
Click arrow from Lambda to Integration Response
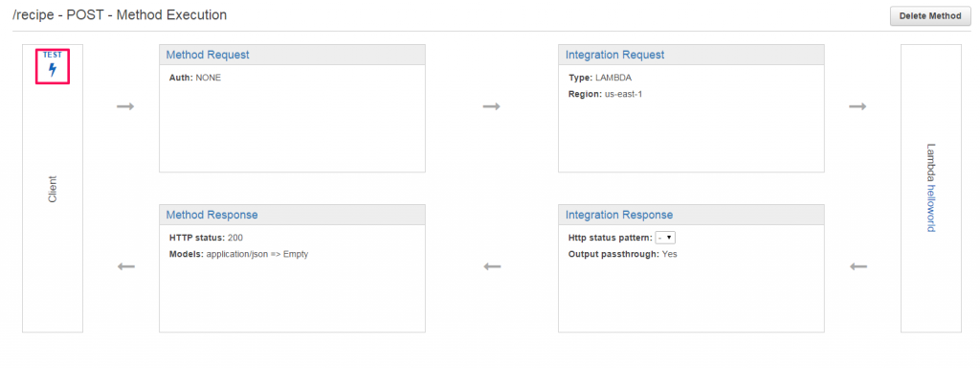click(x=858, y=266)
